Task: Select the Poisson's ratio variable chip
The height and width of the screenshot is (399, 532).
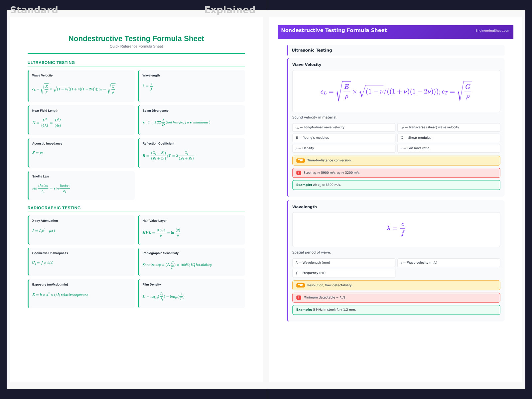Action: [x=449, y=148]
